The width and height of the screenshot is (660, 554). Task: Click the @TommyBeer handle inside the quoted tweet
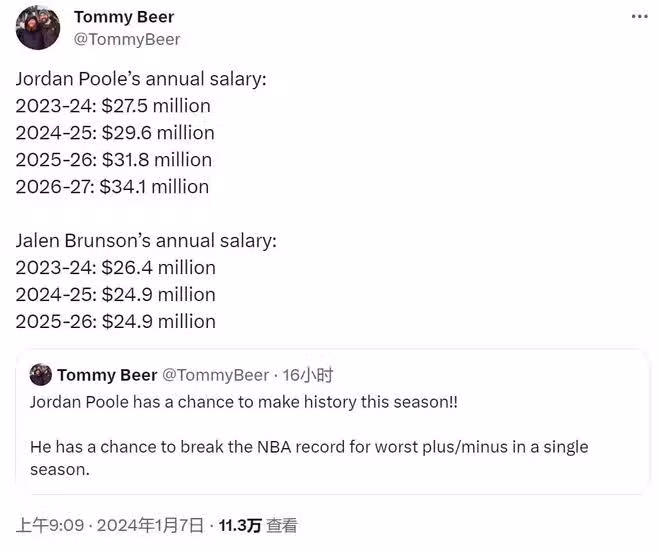tap(215, 375)
